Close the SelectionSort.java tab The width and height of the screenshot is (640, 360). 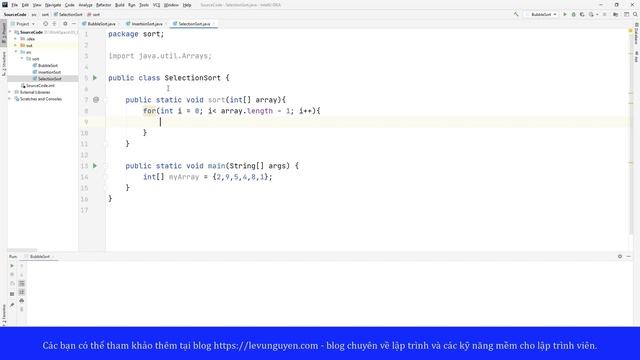[213, 24]
